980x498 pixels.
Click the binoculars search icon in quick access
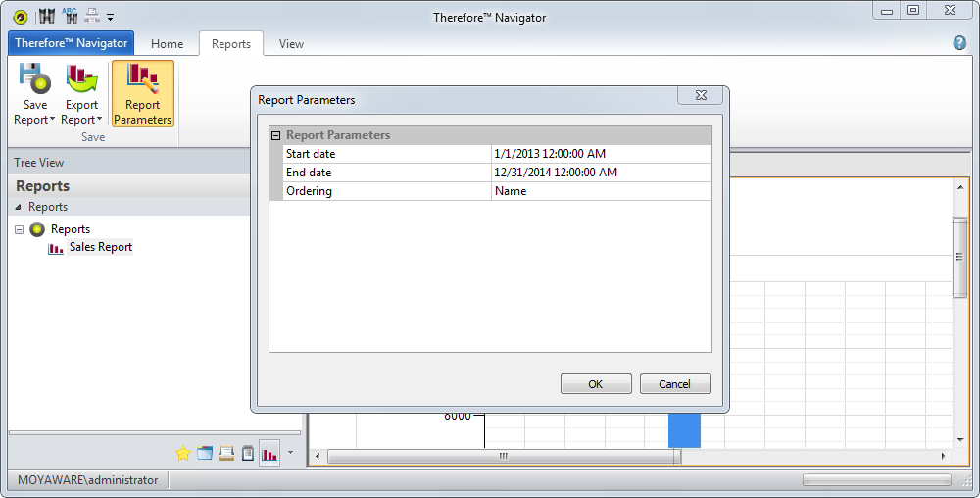tap(46, 17)
